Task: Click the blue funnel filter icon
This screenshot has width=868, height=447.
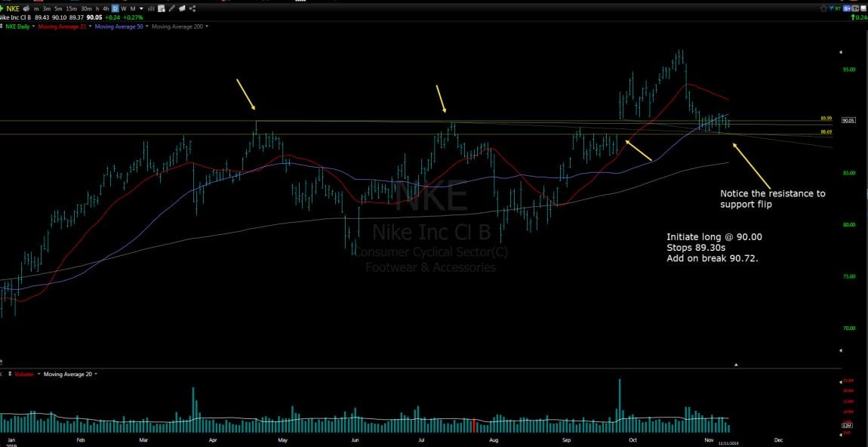Action: click(x=831, y=9)
